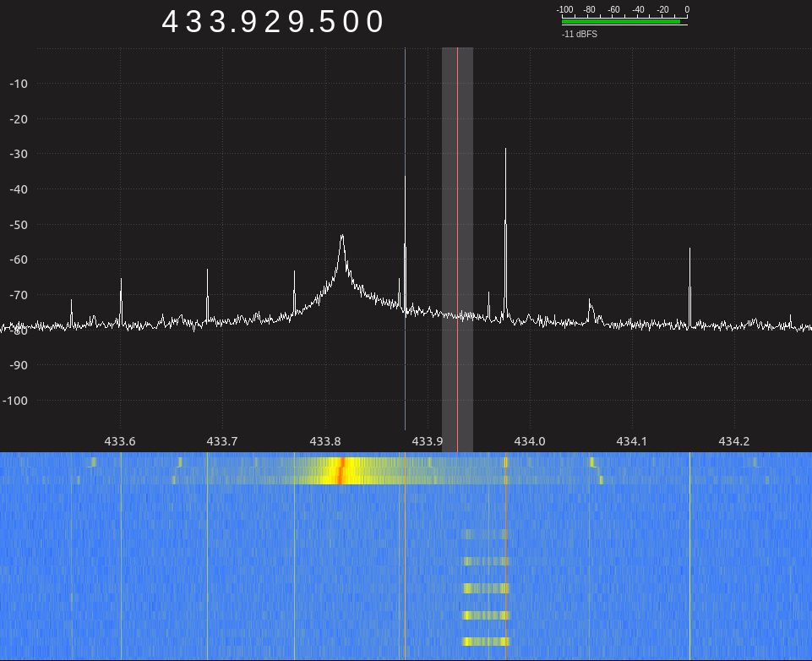This screenshot has height=661, width=812.
Task: Click the gray filter passband's left edge
Action: [x=442, y=249]
